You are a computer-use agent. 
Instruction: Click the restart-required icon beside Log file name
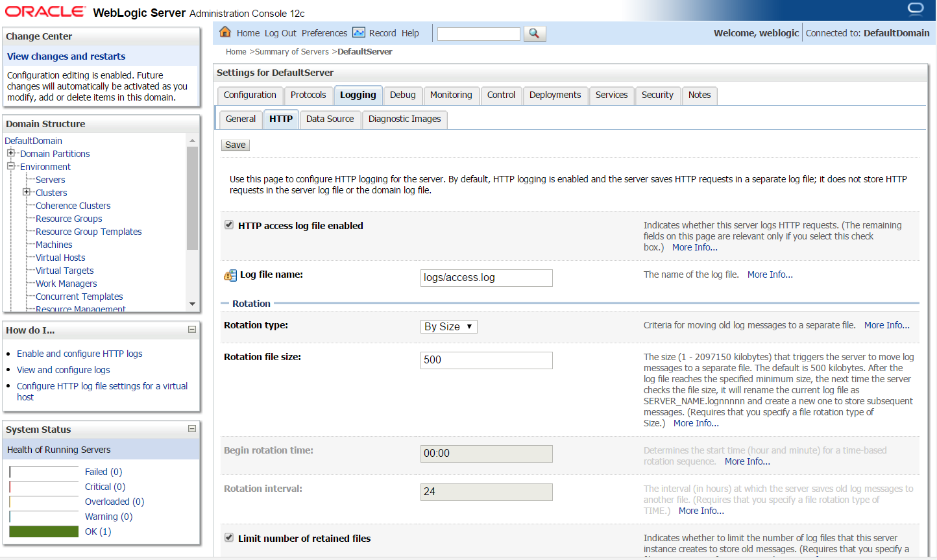pos(230,275)
